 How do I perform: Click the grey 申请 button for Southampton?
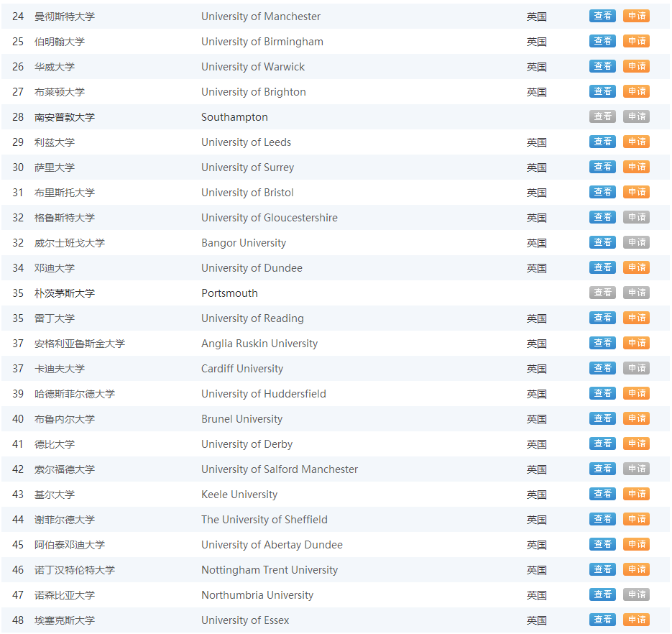(636, 116)
